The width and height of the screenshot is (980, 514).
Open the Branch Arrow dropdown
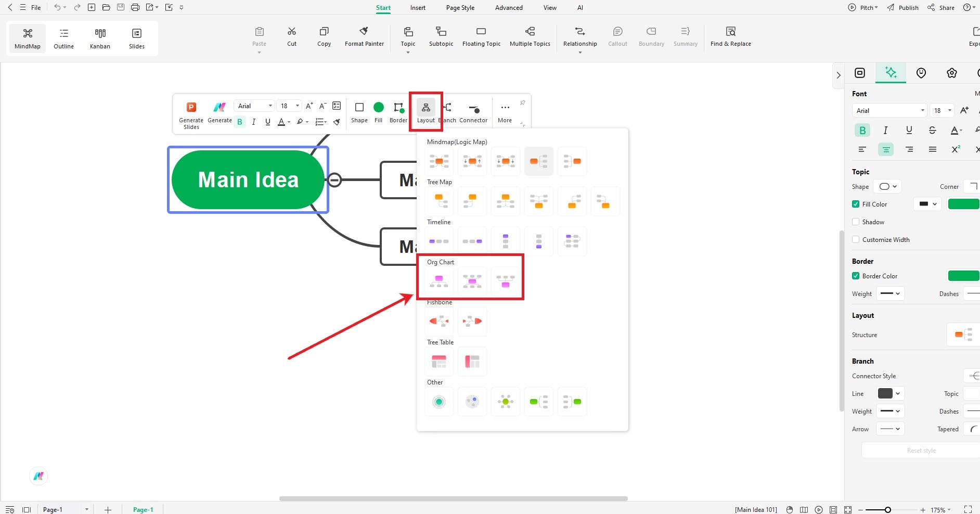click(x=890, y=429)
